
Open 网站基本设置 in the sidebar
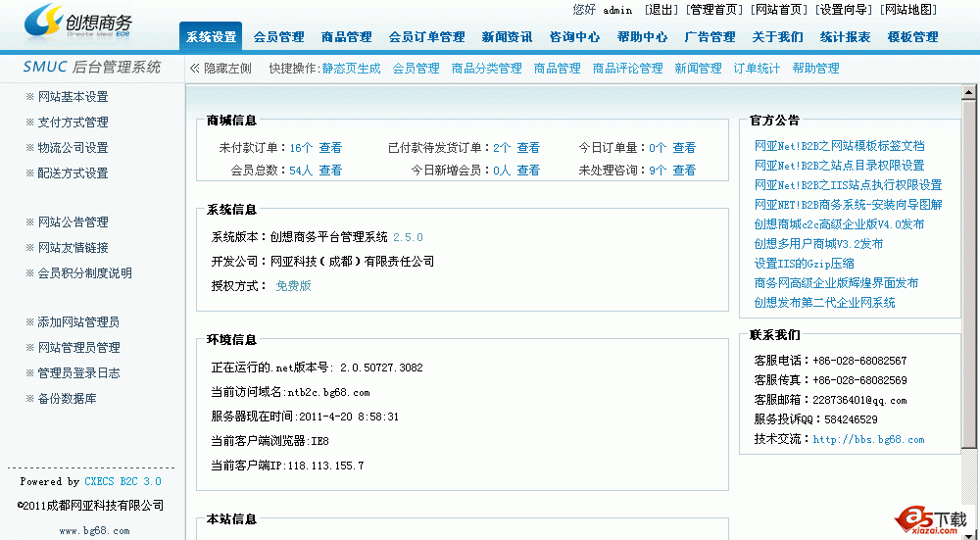tap(73, 97)
